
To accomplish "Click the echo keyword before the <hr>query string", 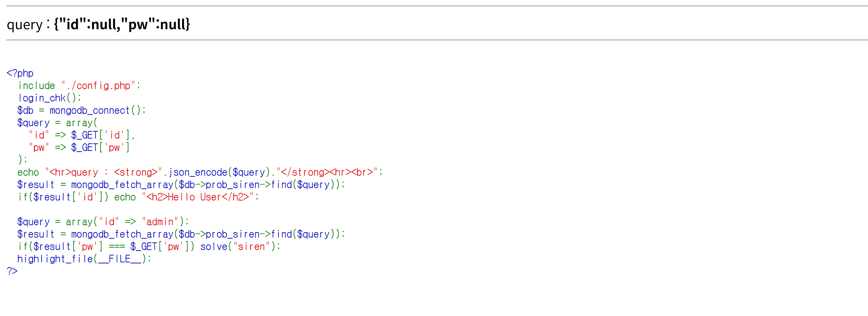I will click(x=28, y=172).
